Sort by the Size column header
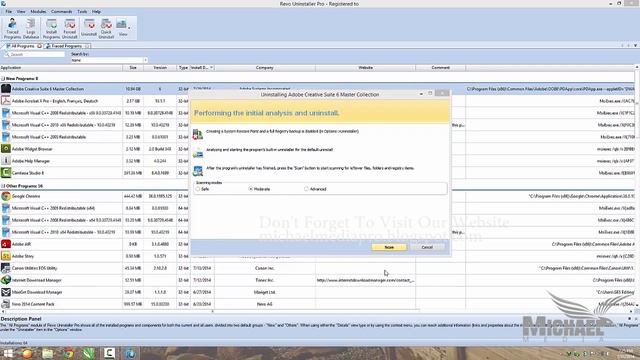This screenshot has width=640, height=360. [133, 67]
